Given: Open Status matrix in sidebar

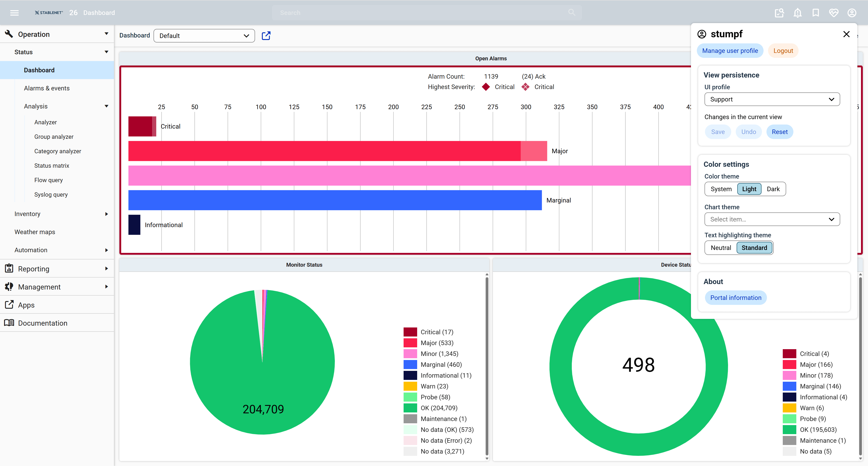Looking at the screenshot, I should pos(52,166).
